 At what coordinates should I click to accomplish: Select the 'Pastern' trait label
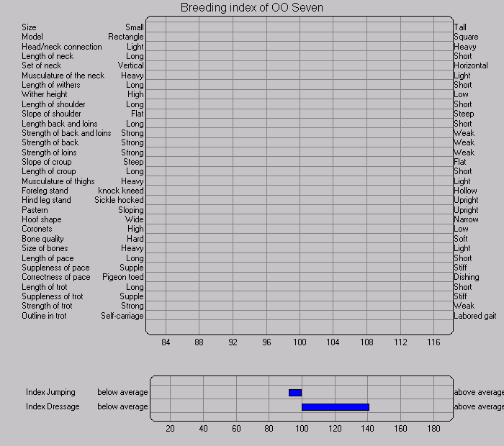[35, 210]
